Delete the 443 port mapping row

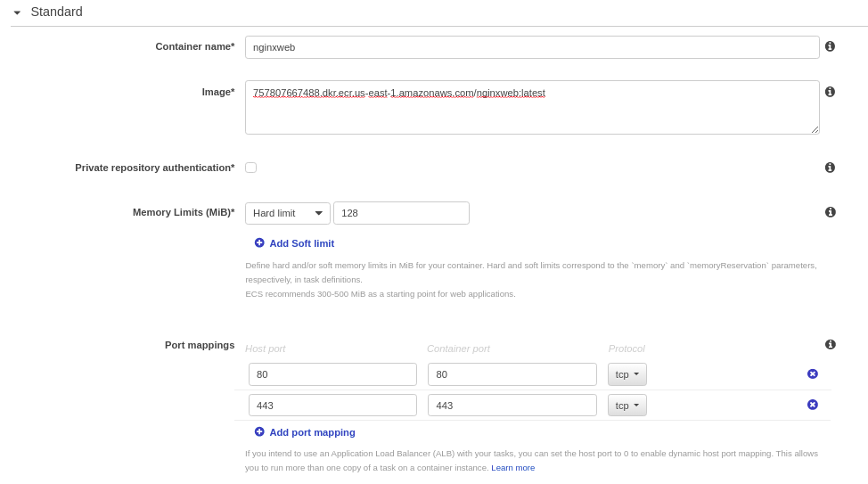pos(812,405)
